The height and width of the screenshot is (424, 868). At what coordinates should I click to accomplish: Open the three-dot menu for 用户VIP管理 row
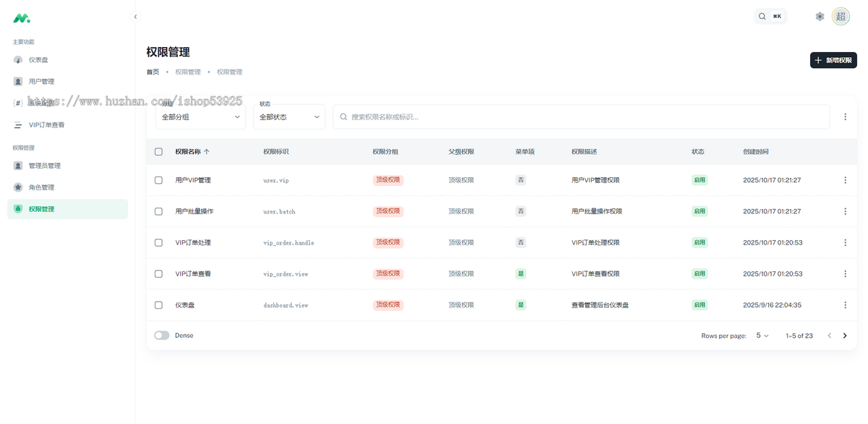[845, 180]
